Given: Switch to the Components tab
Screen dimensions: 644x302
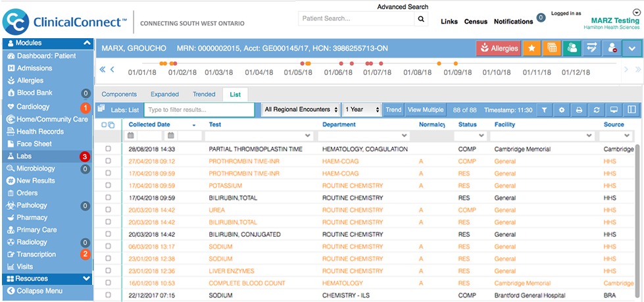Looking at the screenshot, I should pyautogui.click(x=119, y=94).
